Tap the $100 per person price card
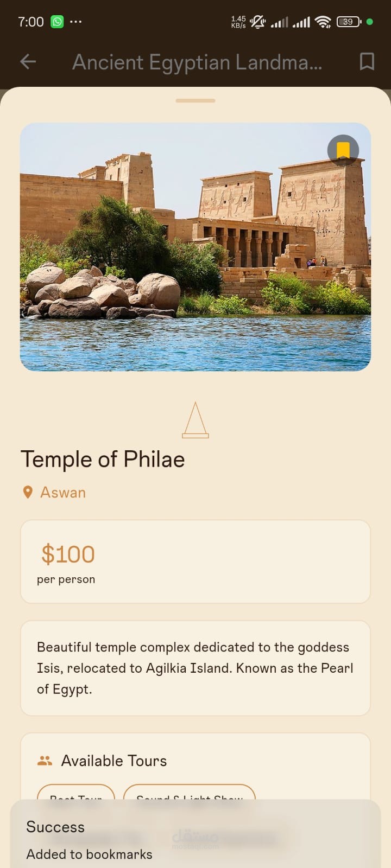The height and width of the screenshot is (868, 391). [x=195, y=562]
